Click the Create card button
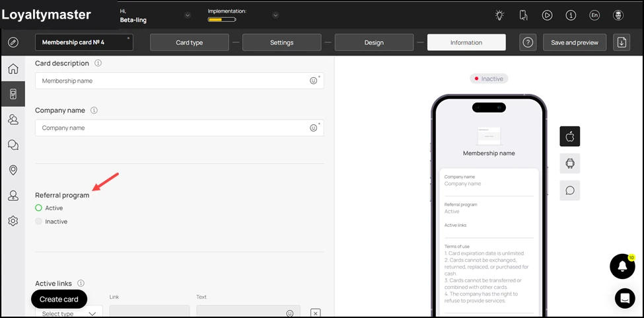The height and width of the screenshot is (318, 644). (x=59, y=299)
